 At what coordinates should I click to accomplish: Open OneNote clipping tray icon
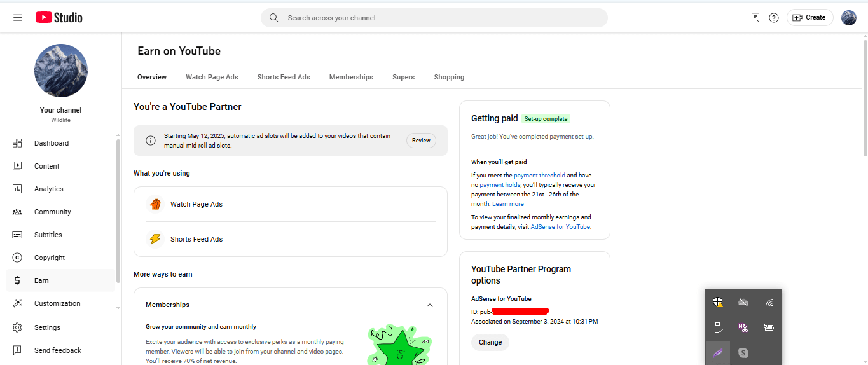pos(743,327)
